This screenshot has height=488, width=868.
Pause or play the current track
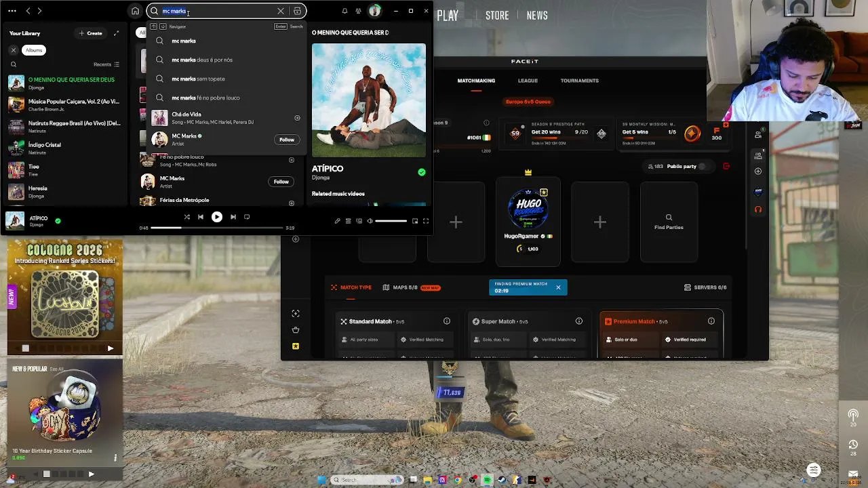[217, 217]
